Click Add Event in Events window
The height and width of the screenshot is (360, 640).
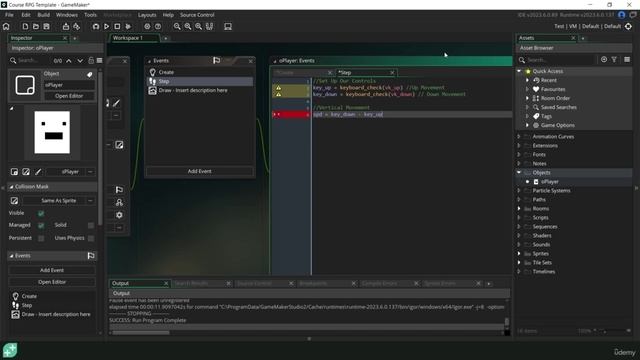pos(200,171)
